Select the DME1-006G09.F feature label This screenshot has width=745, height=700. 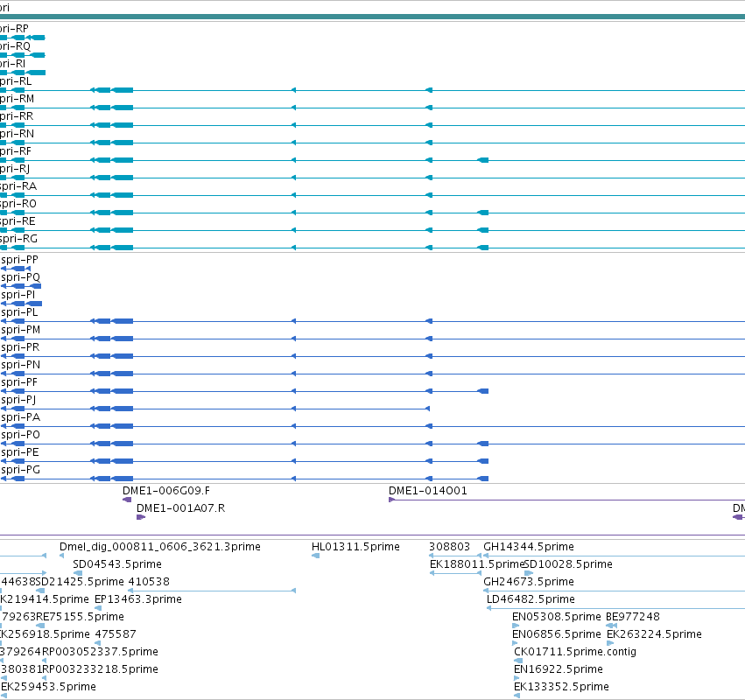pos(166,491)
